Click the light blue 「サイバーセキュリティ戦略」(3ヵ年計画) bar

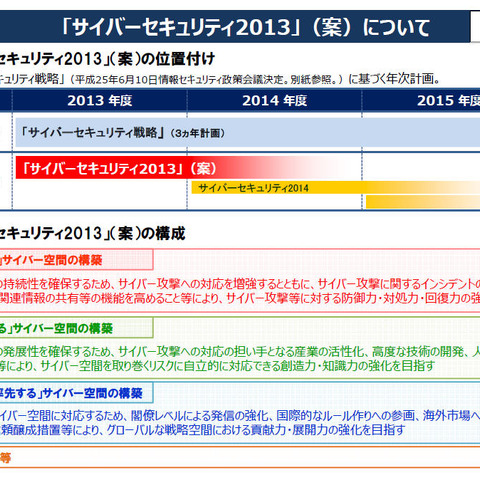click(248, 133)
